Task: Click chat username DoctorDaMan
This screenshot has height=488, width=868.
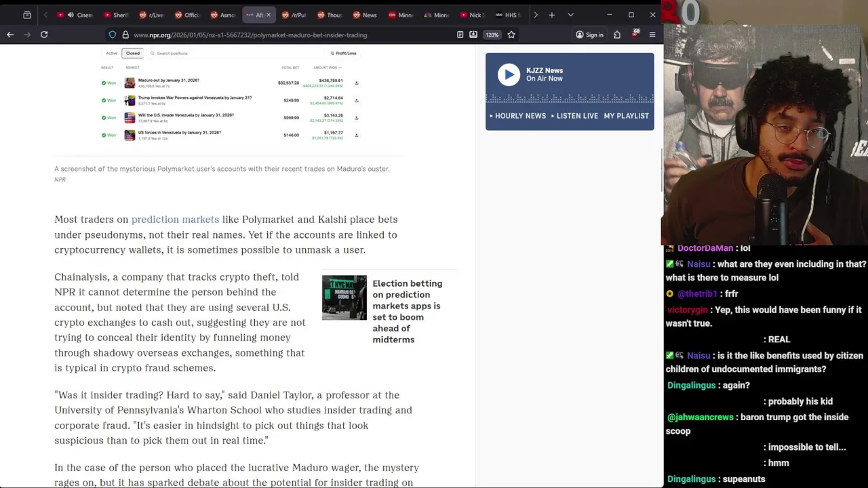Action: pos(705,248)
